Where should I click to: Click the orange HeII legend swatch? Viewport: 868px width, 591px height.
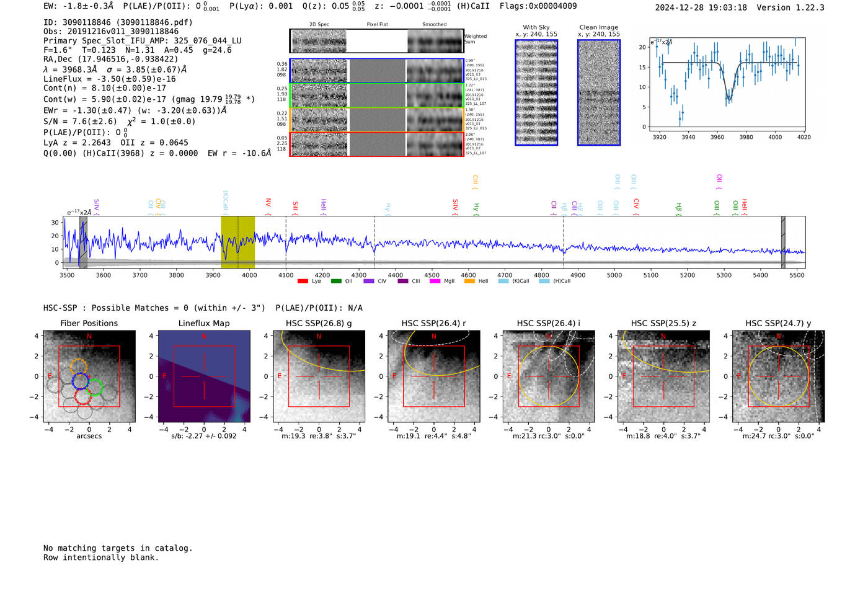click(469, 281)
